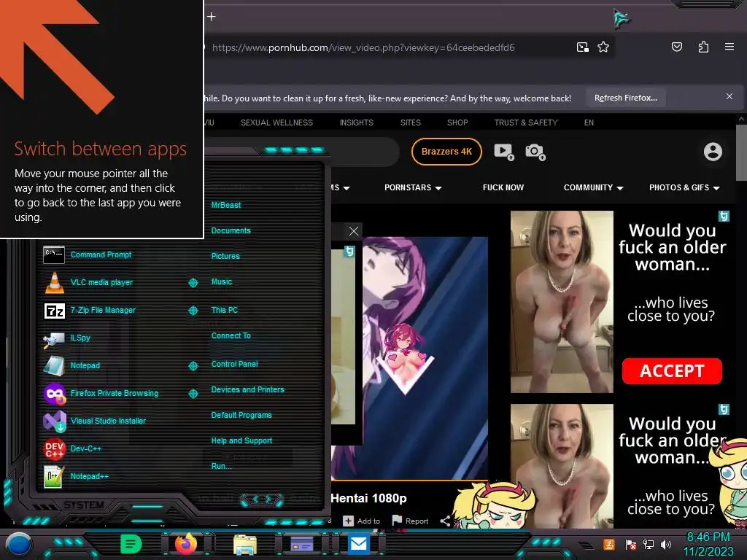
Task: Expand 7-Zip File Manager jump list arrow
Action: tap(193, 311)
